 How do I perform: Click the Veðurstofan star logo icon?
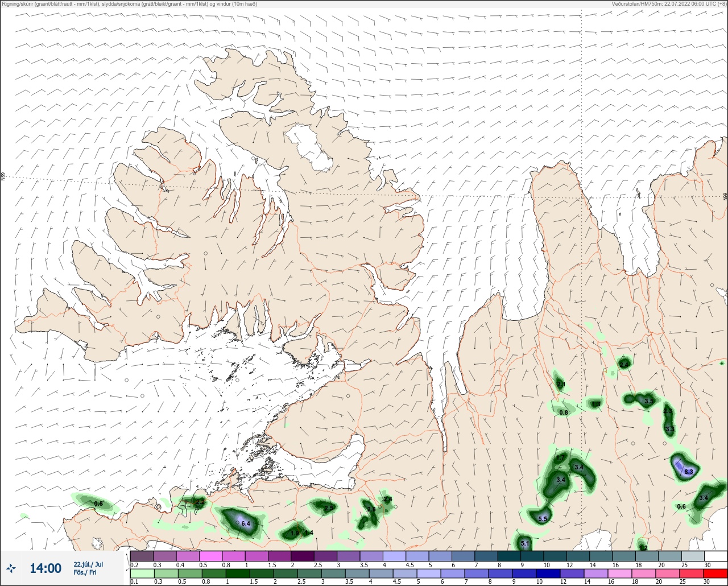[x=11, y=568]
